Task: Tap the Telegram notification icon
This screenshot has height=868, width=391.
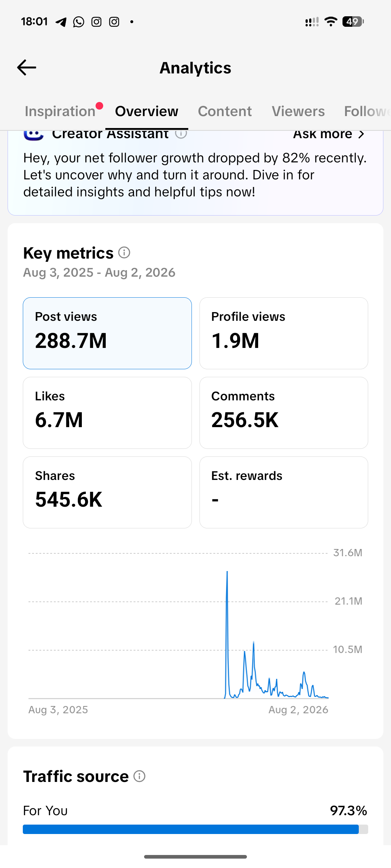Action: (x=61, y=22)
